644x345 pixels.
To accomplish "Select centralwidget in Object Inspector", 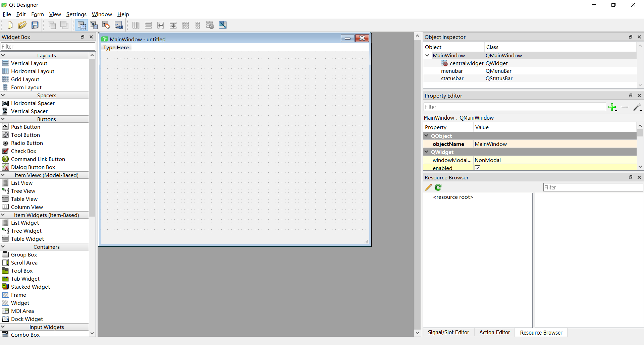I will point(466,63).
